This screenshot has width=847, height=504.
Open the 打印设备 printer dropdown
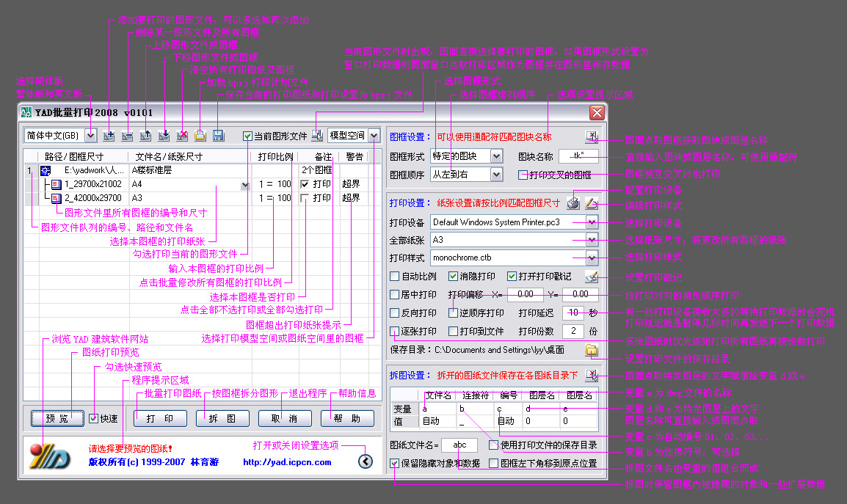[592, 222]
